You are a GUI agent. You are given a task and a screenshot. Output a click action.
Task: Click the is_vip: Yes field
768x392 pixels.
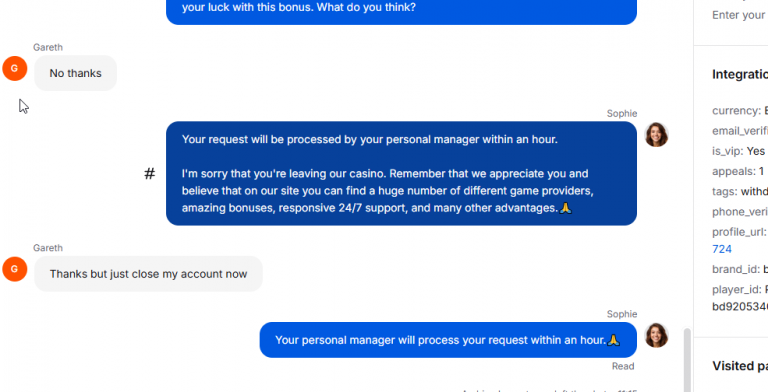(x=738, y=151)
